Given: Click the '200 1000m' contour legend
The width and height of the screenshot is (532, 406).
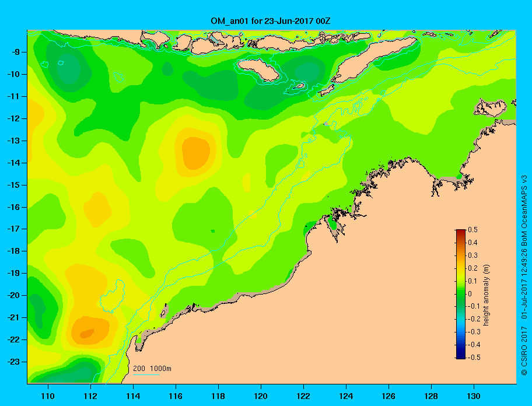Looking at the screenshot, I should [x=152, y=368].
